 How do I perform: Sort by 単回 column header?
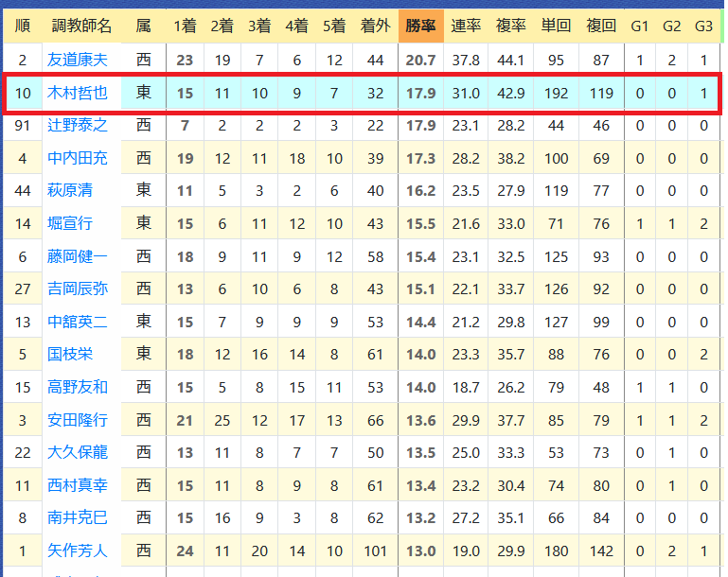556,26
